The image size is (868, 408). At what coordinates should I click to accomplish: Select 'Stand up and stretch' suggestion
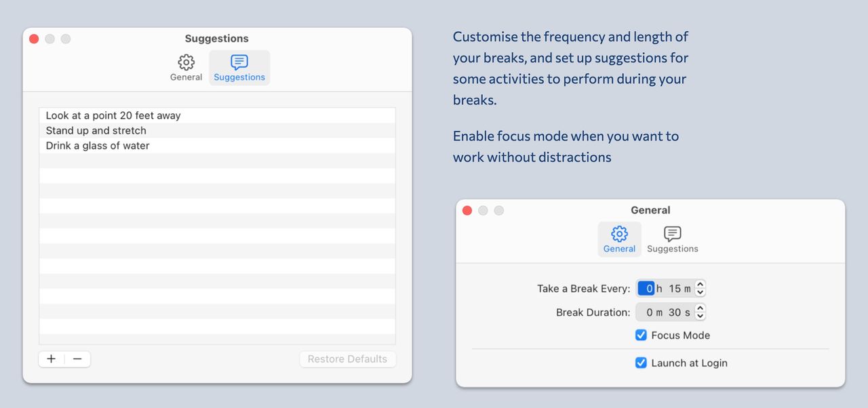(x=217, y=131)
